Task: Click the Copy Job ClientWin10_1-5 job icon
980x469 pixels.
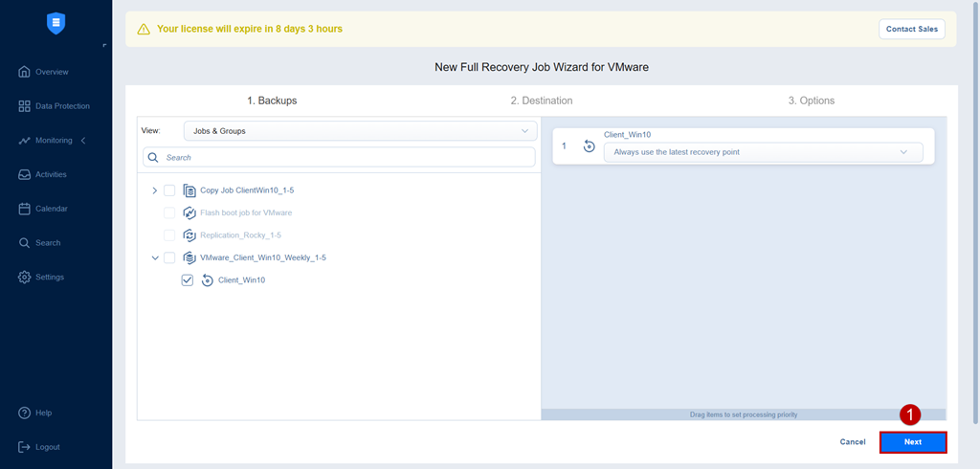Action: click(189, 190)
